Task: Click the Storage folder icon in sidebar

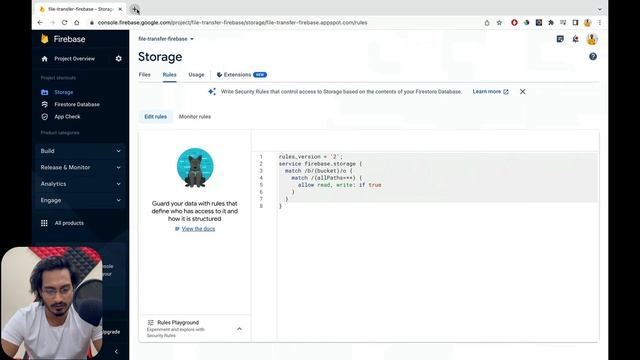Action: click(44, 92)
